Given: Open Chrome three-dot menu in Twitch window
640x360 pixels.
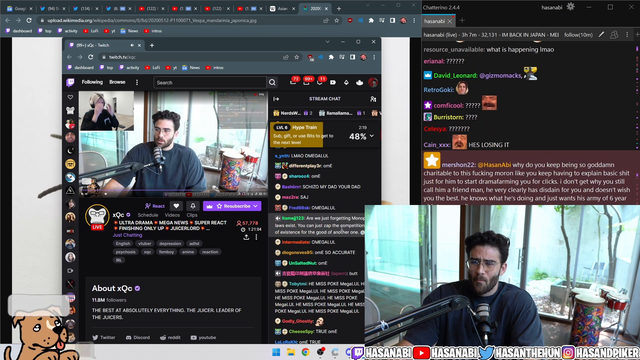Looking at the screenshot, I should (x=374, y=57).
